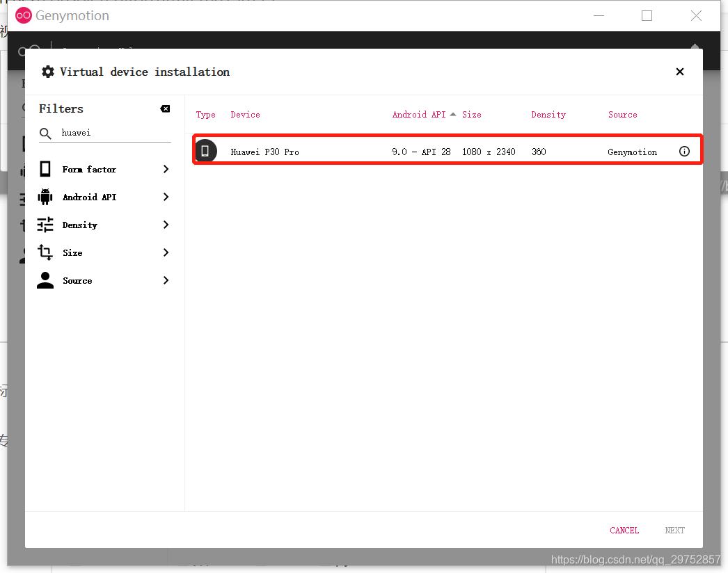Image resolution: width=728 pixels, height=573 pixels.
Task: Sort the list by Source column header
Action: (x=623, y=115)
